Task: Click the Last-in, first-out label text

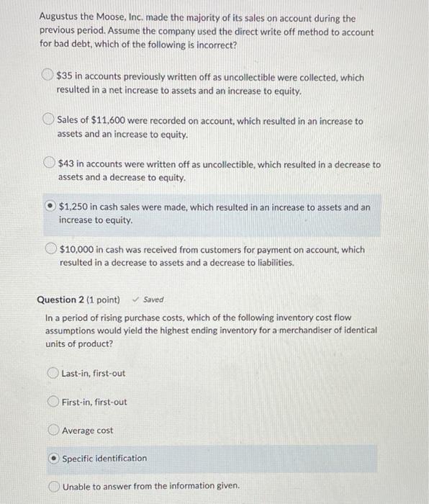Action: coord(93,373)
